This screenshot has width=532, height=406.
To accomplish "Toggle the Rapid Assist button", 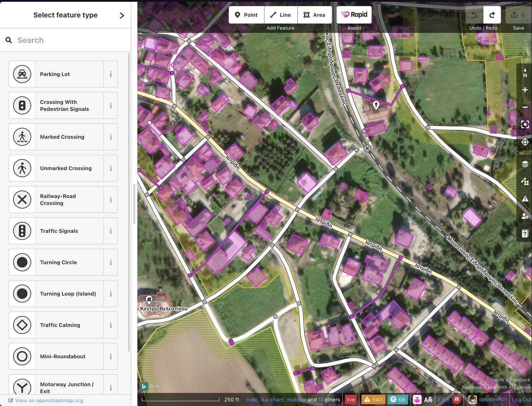I will click(x=354, y=15).
